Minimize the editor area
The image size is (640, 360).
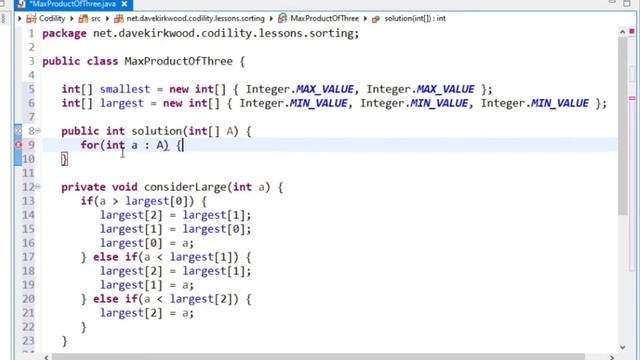click(x=611, y=2)
